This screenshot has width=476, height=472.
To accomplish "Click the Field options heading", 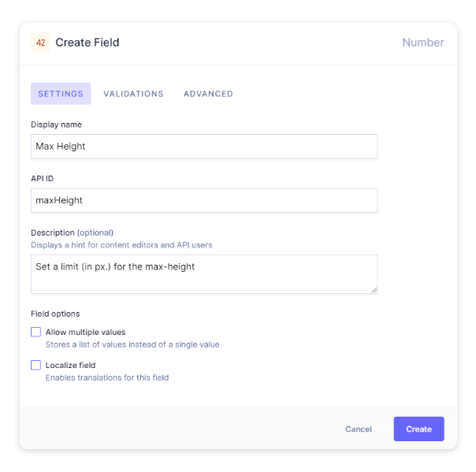I will click(55, 314).
